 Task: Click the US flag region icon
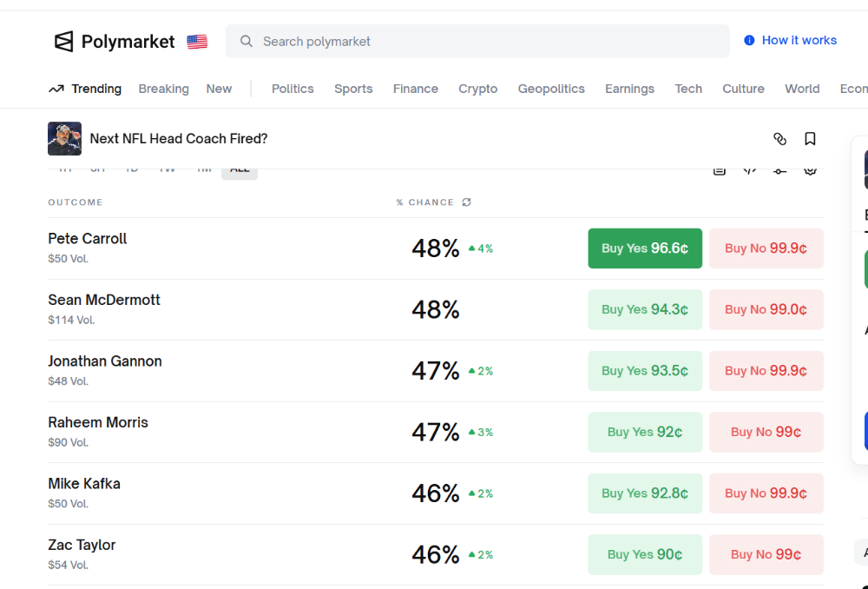click(x=197, y=42)
